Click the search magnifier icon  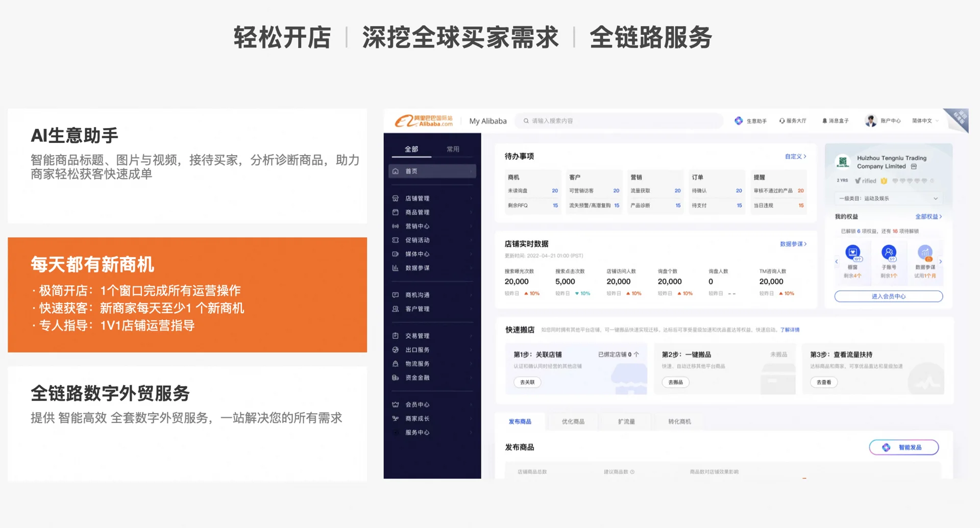[x=526, y=121]
